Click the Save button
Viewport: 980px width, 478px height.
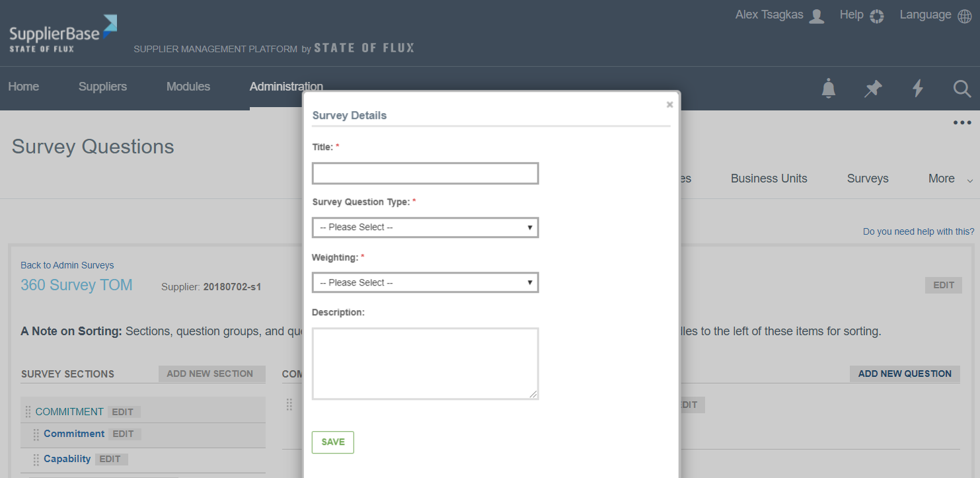click(x=332, y=442)
